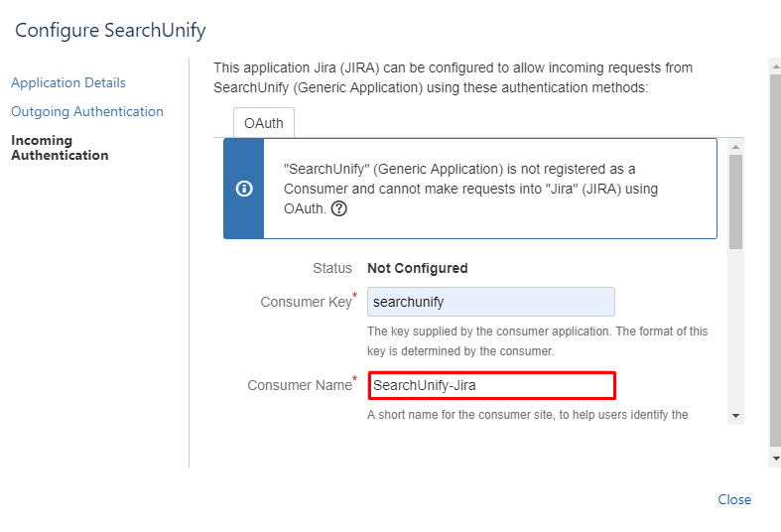Viewport: 781px width, 532px height.
Task: Focus the Consumer Name input field
Action: (x=491, y=385)
